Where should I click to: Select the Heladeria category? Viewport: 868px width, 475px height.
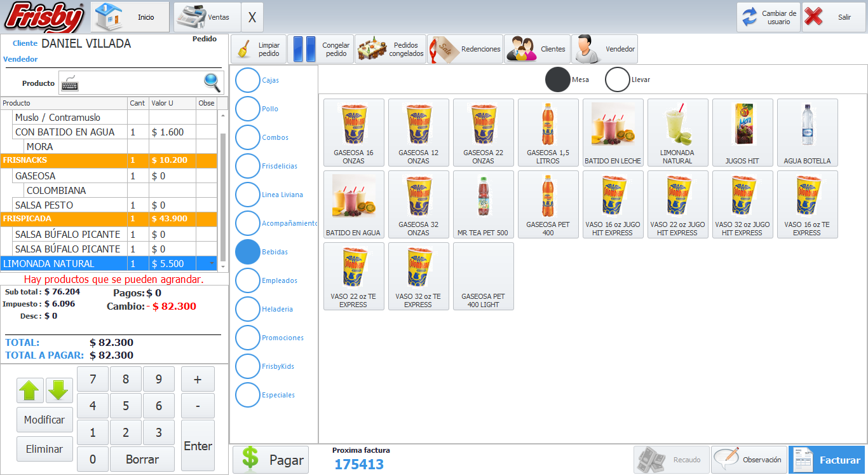(248, 309)
